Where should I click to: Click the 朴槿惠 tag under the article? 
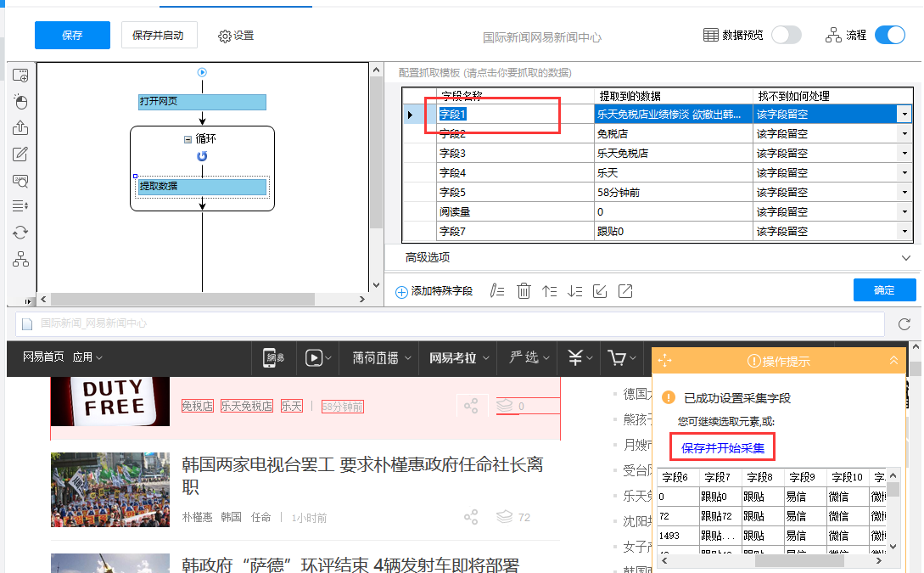[x=197, y=517]
